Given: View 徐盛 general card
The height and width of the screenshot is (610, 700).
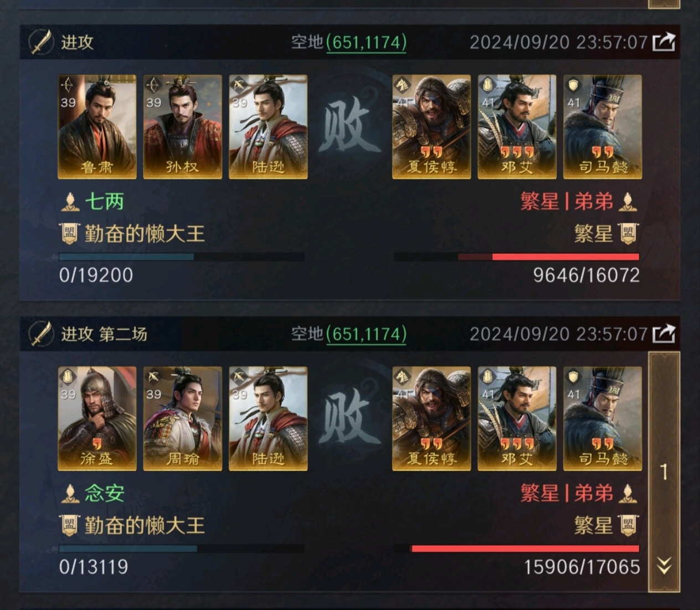Looking at the screenshot, I should click(x=97, y=418).
